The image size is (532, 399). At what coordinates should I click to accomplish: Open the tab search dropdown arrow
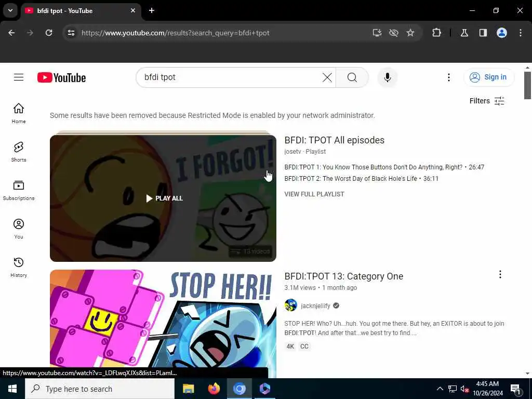pos(10,10)
